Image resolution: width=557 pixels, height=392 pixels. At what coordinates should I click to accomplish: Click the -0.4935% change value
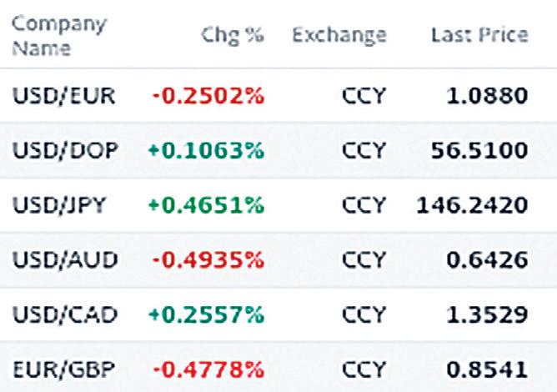tap(208, 260)
